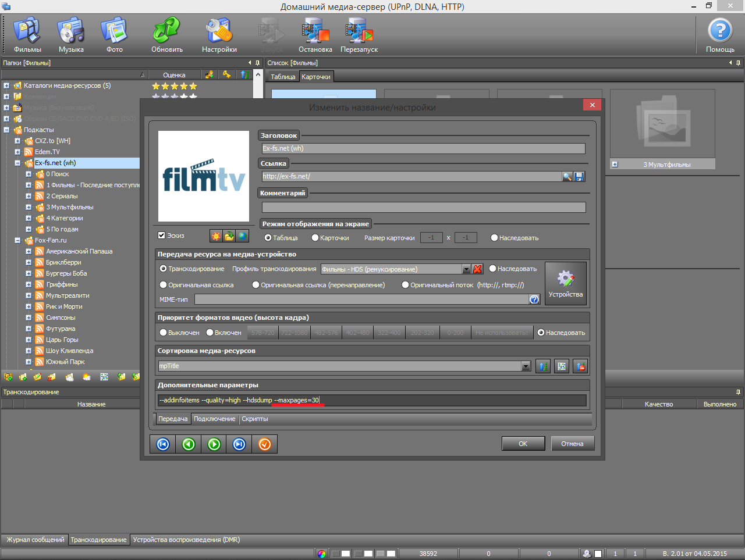This screenshot has width=745, height=560.
Task: Toggle the Эскиз thumbnail checkbox
Action: tap(162, 236)
